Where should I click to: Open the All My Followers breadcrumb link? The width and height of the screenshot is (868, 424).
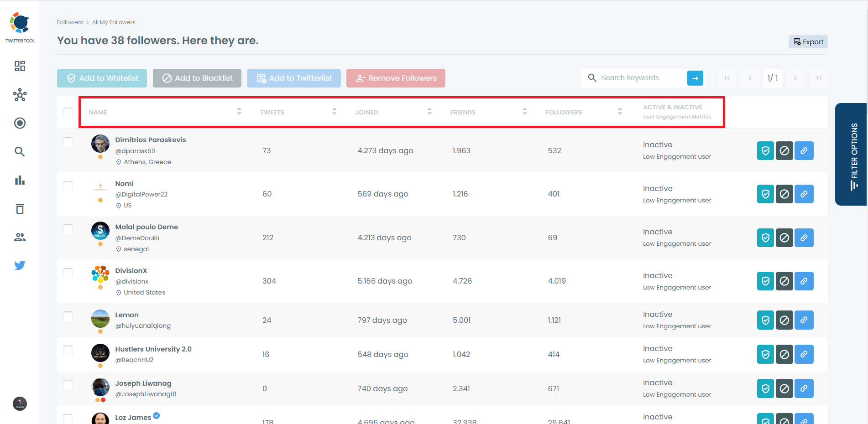pos(113,22)
